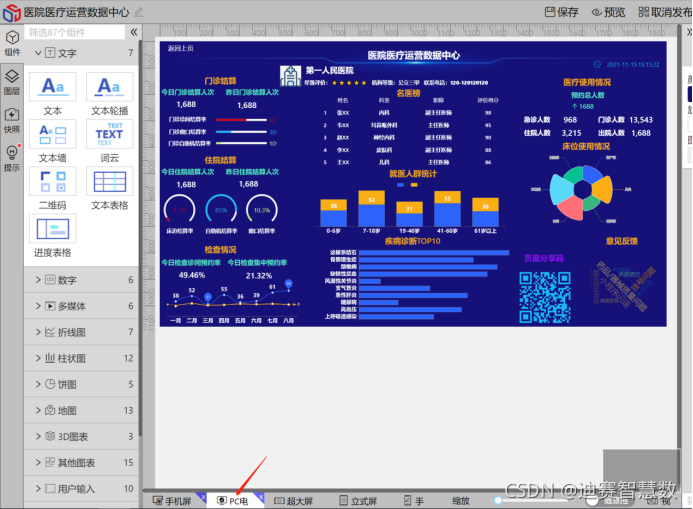This screenshot has width=693, height=509.
Task: Click the 取消发布 unpublish button
Action: 665,12
